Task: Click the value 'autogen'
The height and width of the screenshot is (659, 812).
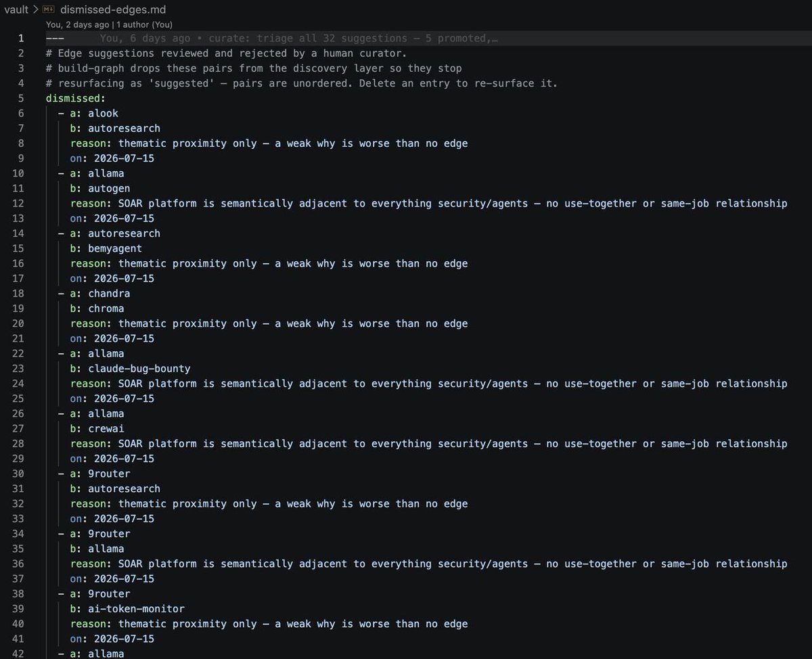Action: point(109,188)
